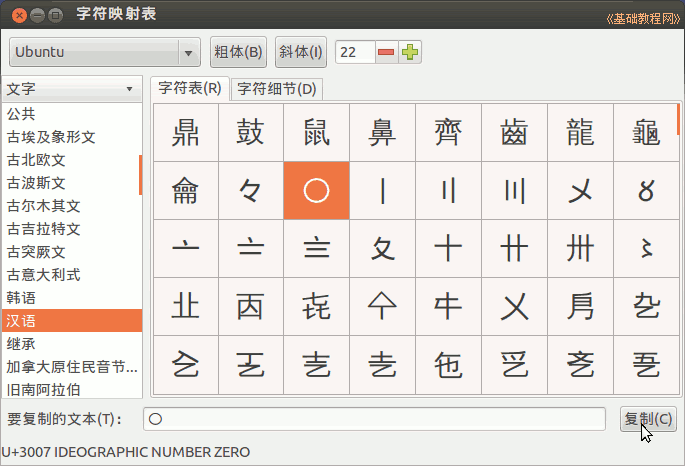
Task: Click the 要复制的文本 text field
Action: click(x=374, y=419)
